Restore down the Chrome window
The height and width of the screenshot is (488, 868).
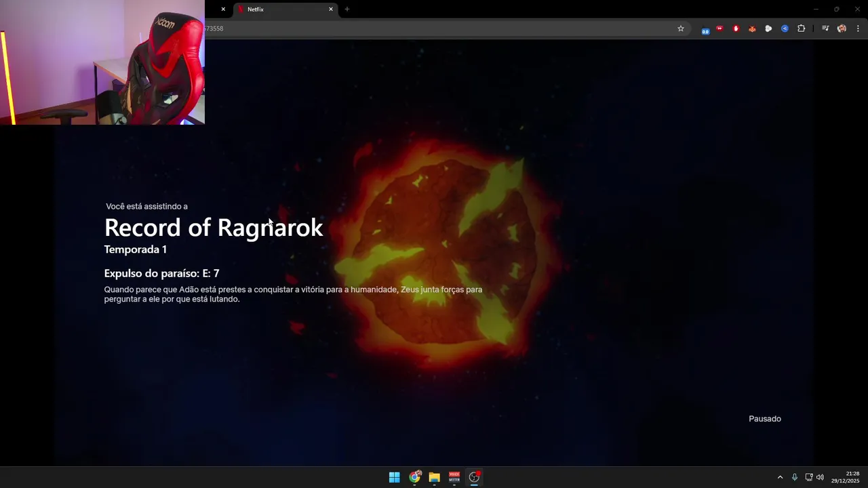coord(836,9)
